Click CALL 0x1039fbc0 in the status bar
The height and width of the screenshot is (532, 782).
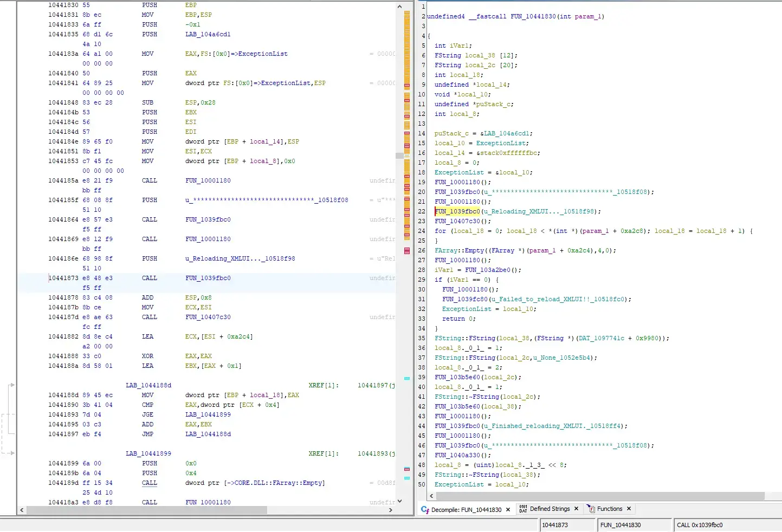(700, 525)
